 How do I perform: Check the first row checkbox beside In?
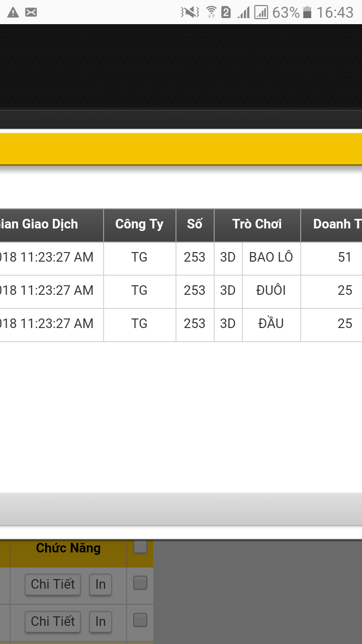click(x=140, y=583)
